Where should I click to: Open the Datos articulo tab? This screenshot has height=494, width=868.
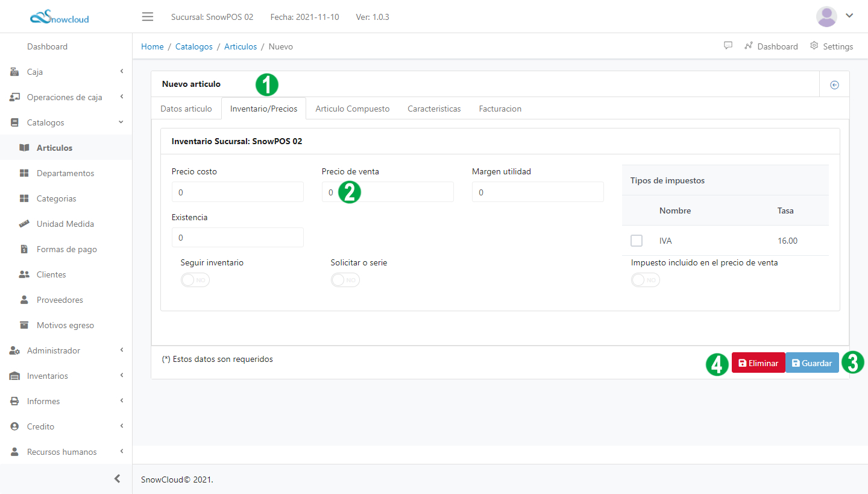tap(186, 109)
